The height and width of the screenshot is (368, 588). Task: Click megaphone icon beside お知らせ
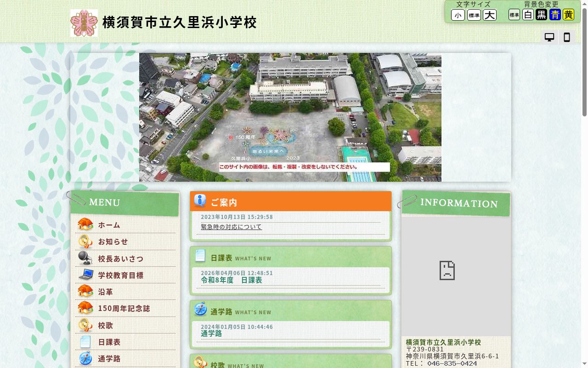click(x=85, y=241)
